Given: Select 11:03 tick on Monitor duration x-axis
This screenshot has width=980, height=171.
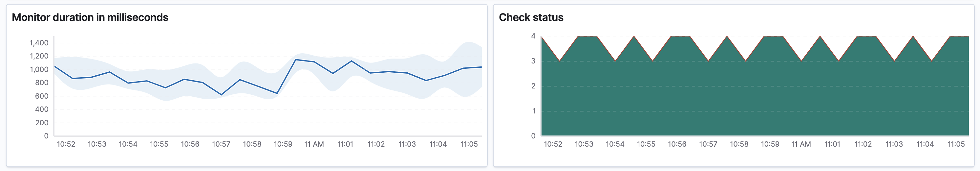Looking at the screenshot, I should point(407,144).
